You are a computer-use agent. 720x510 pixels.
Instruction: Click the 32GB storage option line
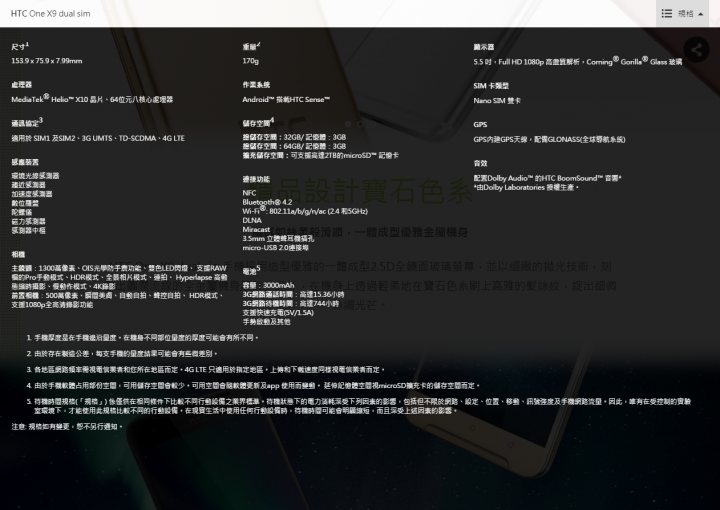pyautogui.click(x=294, y=137)
